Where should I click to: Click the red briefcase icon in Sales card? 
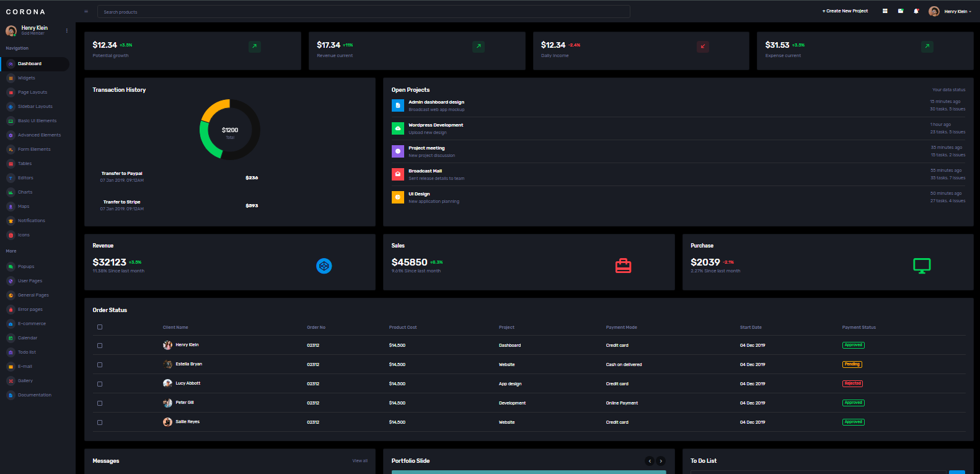tap(623, 266)
